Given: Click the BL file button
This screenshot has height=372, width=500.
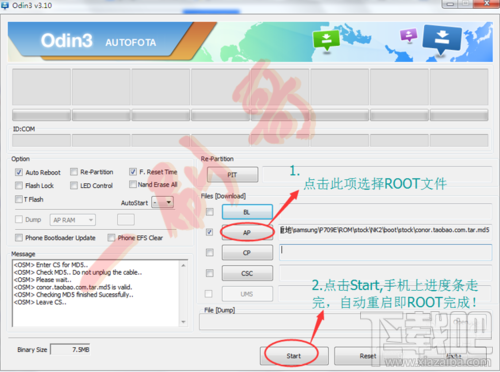Looking at the screenshot, I should pos(247,212).
